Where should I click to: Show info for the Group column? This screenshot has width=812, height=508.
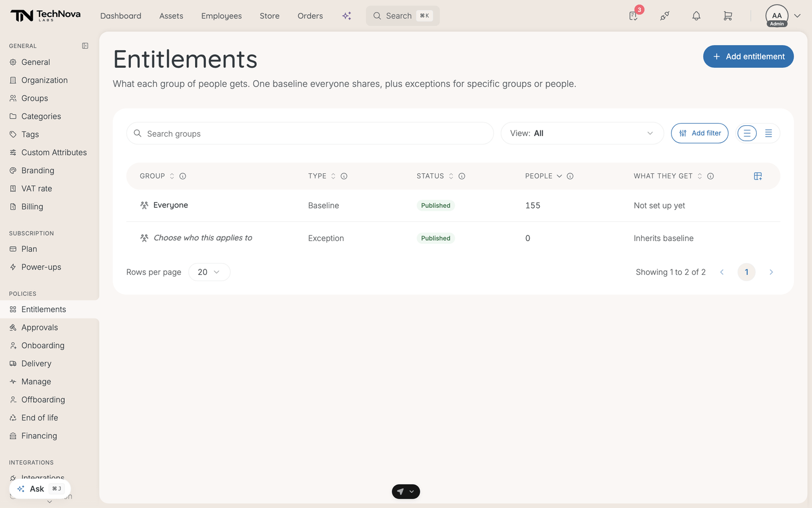[183, 176]
